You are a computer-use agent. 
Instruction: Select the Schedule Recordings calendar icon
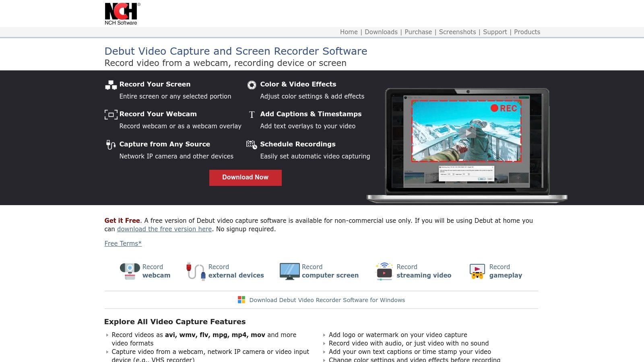(x=252, y=145)
